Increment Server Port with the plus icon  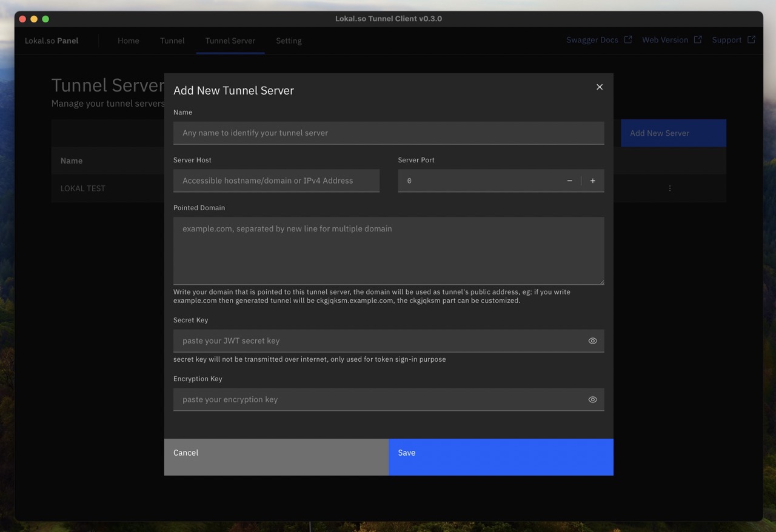pyautogui.click(x=592, y=180)
